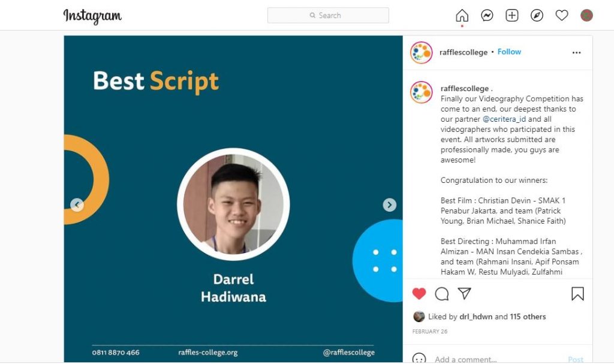Open the @ceritera_id mention link

[x=504, y=119]
